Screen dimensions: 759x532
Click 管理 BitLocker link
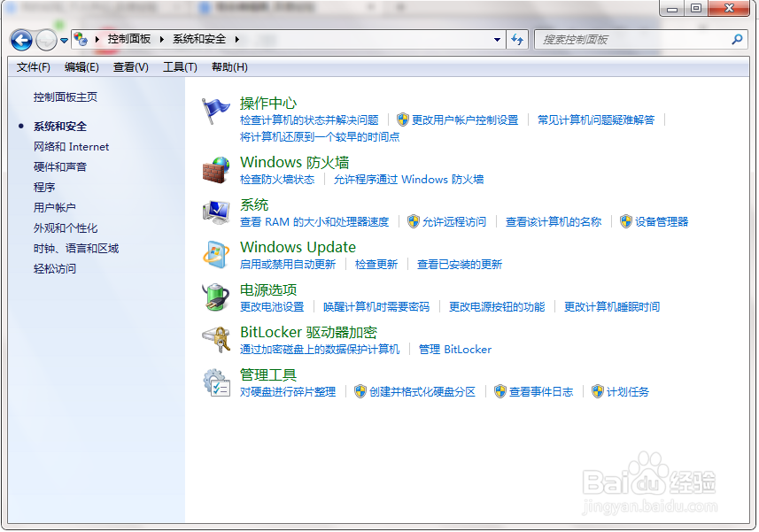[455, 349]
